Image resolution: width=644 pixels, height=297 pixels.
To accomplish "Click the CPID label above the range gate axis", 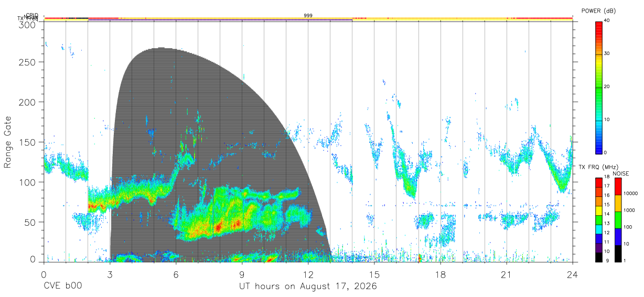I will pos(31,15).
